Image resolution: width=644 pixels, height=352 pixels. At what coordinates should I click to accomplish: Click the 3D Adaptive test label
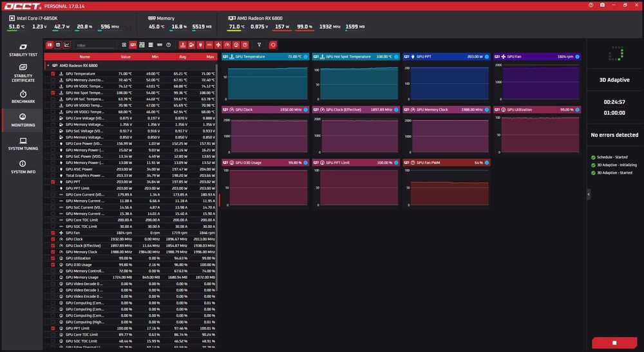click(x=614, y=80)
